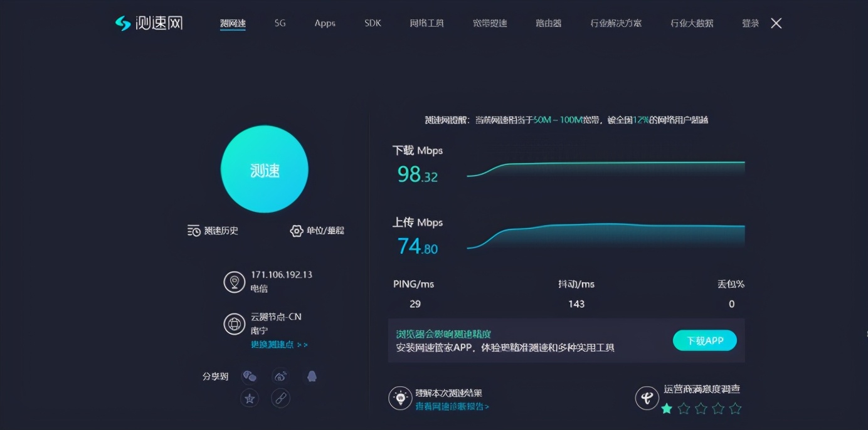This screenshot has width=868, height=430.
Task: Rate operator two stars
Action: click(x=684, y=409)
